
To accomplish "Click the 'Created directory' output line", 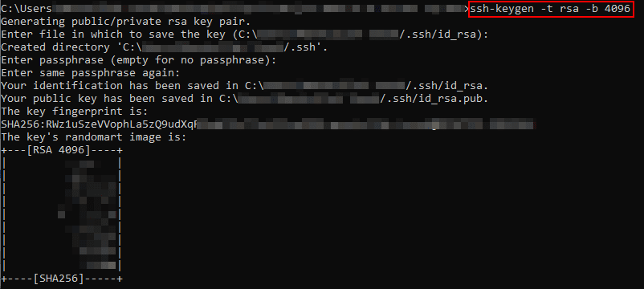I will point(164,47).
